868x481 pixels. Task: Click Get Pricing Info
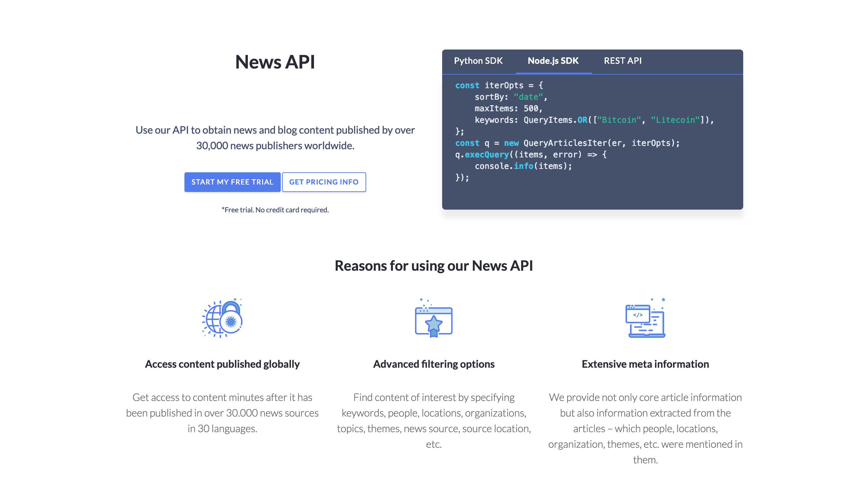point(324,182)
